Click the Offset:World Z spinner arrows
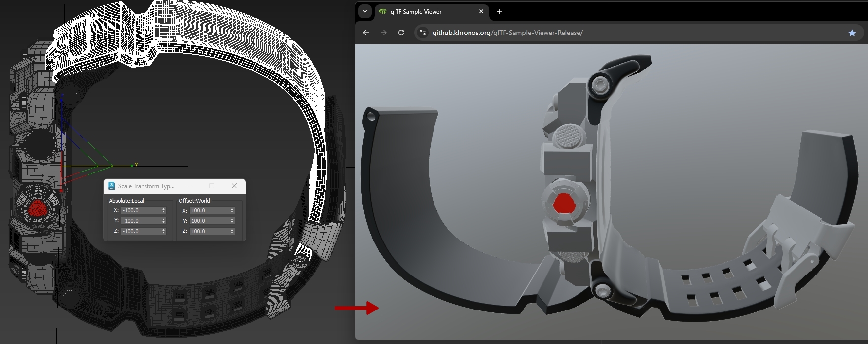The height and width of the screenshot is (344, 868). 232,231
